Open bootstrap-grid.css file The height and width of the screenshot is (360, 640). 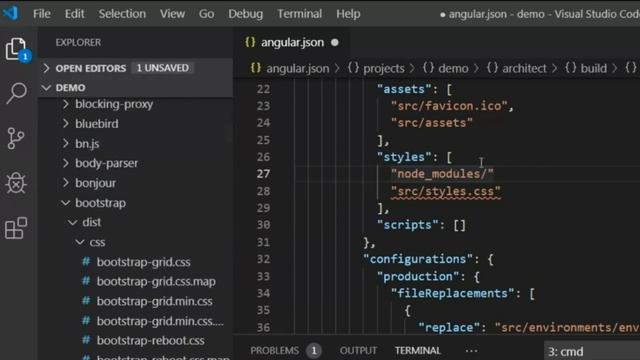(x=143, y=262)
